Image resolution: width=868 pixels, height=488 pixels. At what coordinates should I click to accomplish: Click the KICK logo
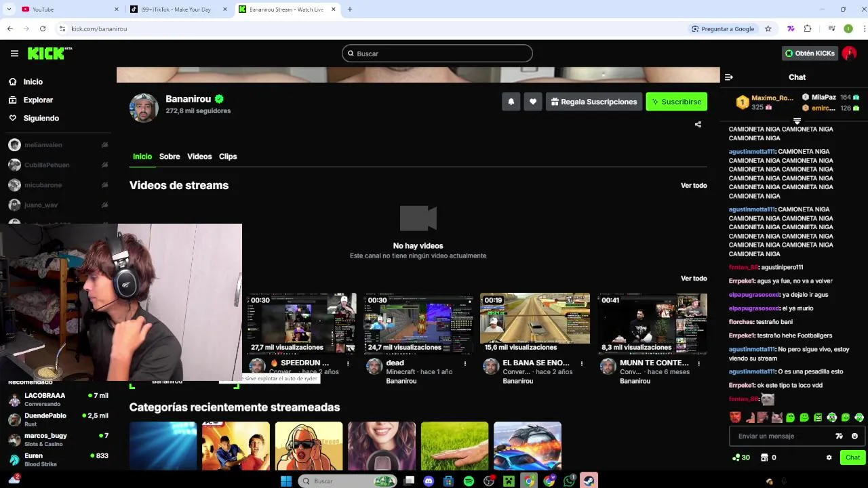coord(50,54)
